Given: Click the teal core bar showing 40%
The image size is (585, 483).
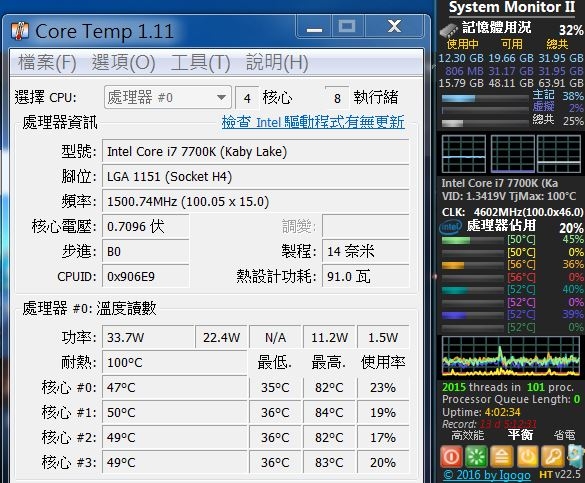Looking at the screenshot, I should coord(473,291).
